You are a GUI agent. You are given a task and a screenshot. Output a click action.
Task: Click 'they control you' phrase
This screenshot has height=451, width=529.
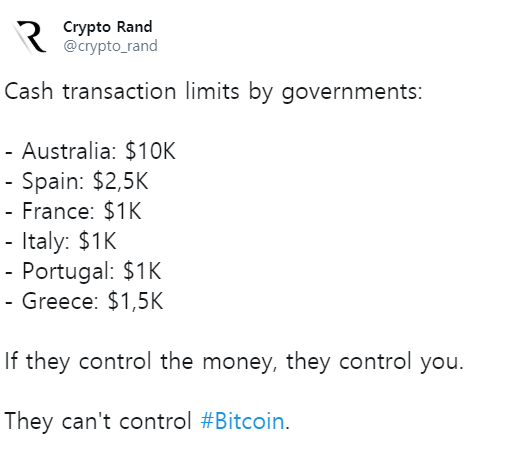372,361
